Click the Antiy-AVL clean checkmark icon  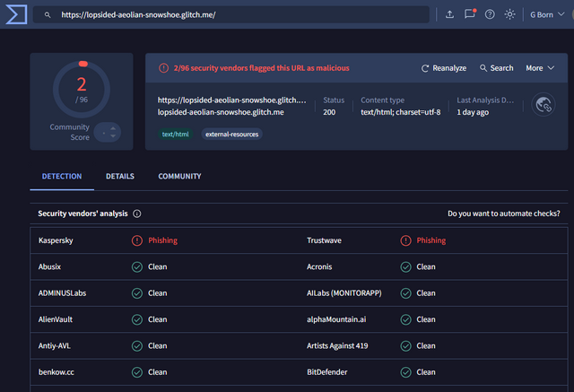pyautogui.click(x=137, y=346)
